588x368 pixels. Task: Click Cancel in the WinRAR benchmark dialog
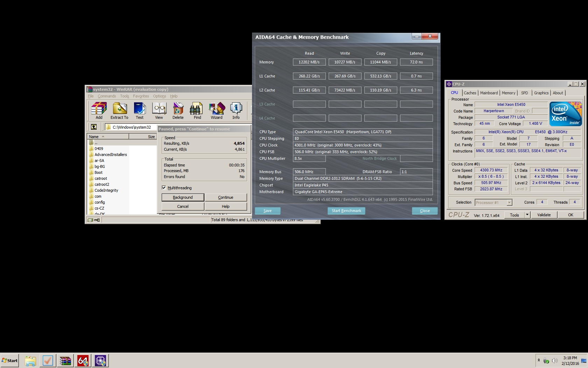pos(183,206)
